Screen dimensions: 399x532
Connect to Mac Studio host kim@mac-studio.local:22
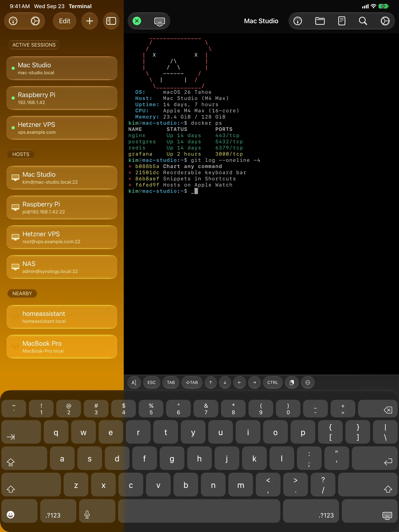tap(62, 178)
